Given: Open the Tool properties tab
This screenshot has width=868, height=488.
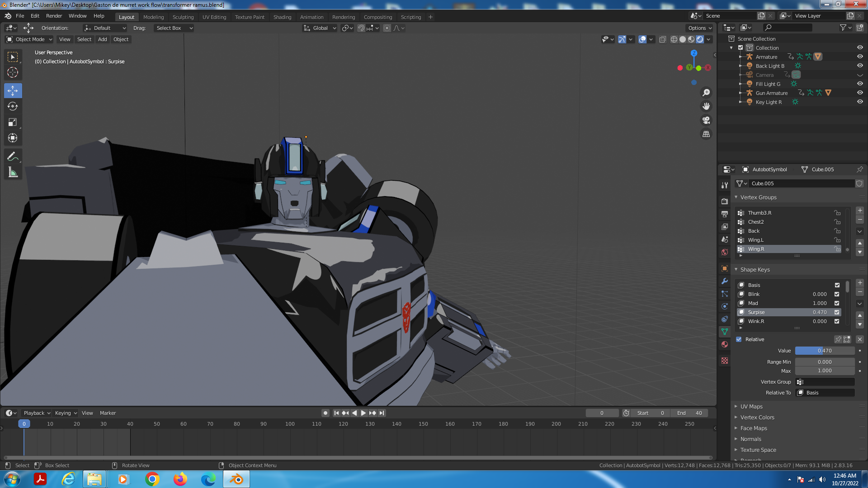Looking at the screenshot, I should pos(725,185).
